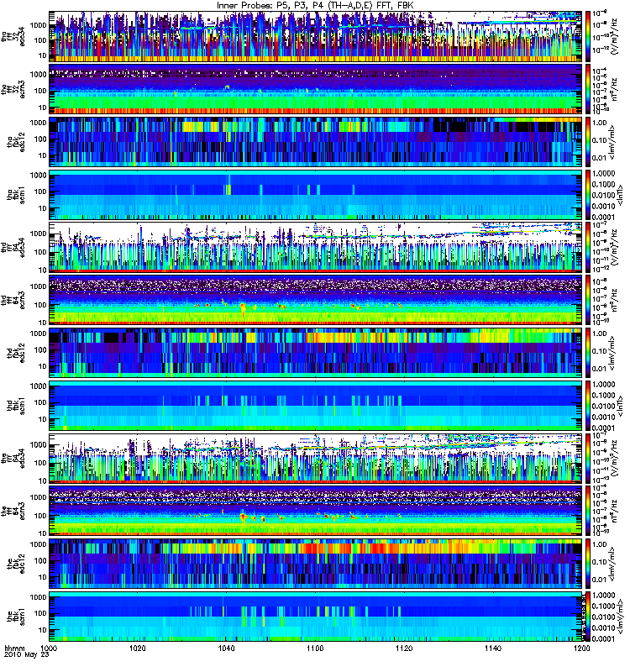Click the tha fbk edc12 filter bank panel
Image resolution: width=630 pixels, height=672 pixels.
(x=316, y=142)
